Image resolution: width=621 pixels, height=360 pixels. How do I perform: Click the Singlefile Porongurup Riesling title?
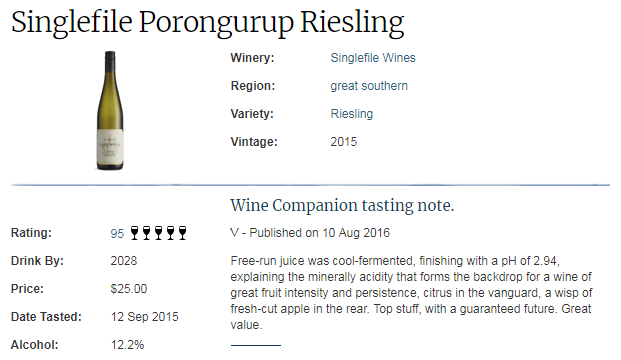click(x=208, y=23)
